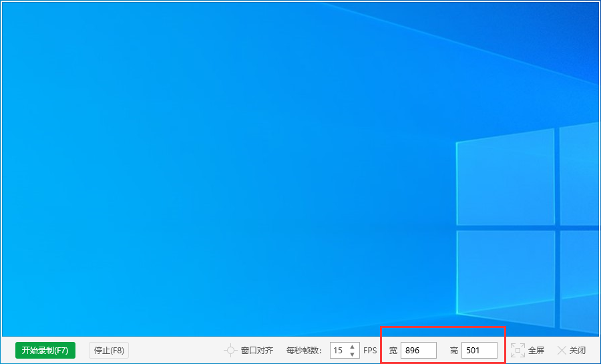Click the height field showing 501
The image size is (601, 364).
click(479, 350)
